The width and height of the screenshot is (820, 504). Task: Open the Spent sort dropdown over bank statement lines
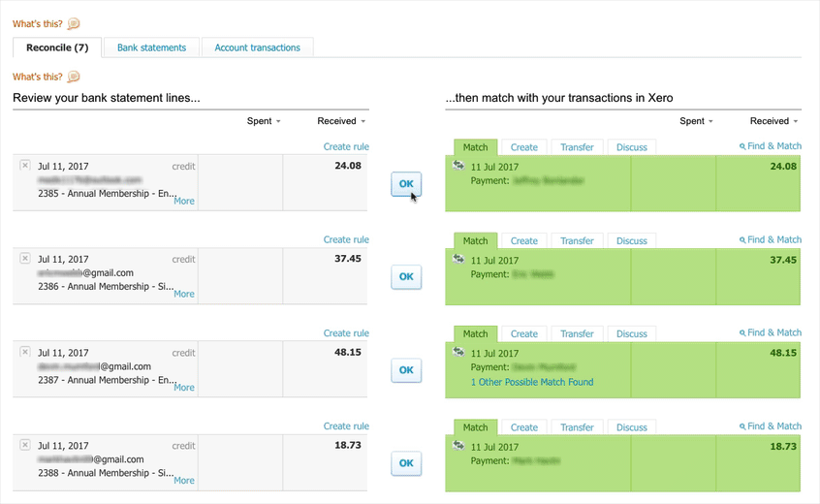(264, 121)
